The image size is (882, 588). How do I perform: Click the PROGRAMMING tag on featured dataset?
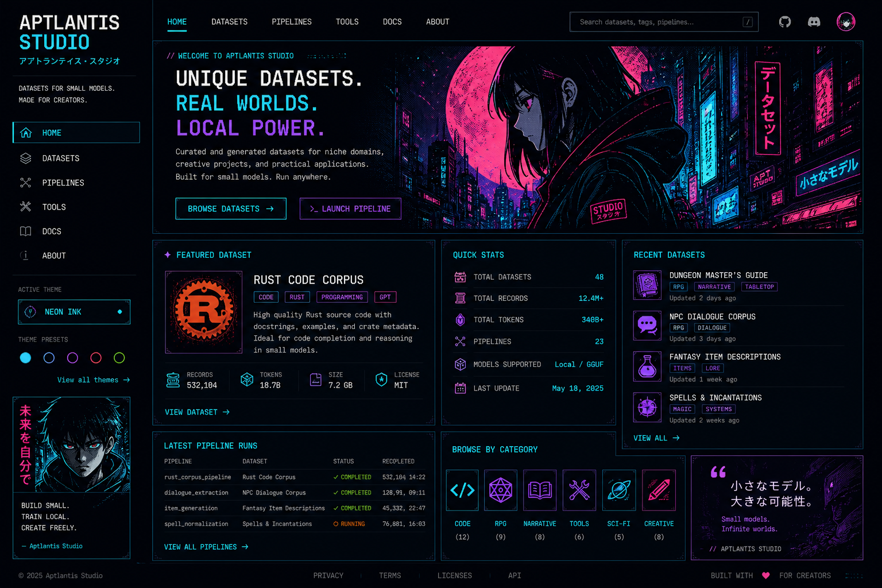click(342, 297)
